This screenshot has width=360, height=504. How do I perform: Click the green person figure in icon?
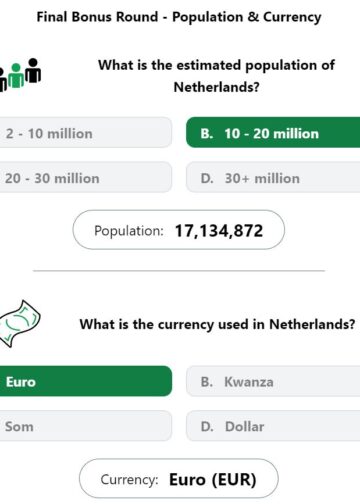click(16, 75)
